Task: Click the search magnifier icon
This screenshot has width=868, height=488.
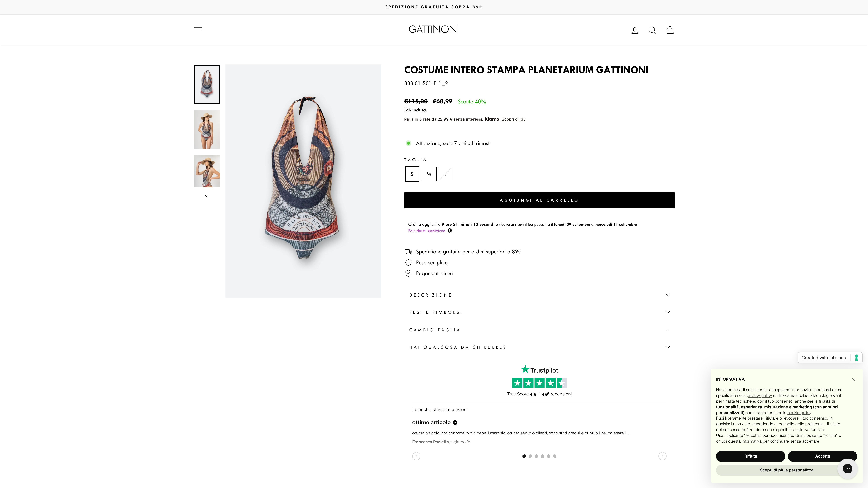Action: [652, 30]
